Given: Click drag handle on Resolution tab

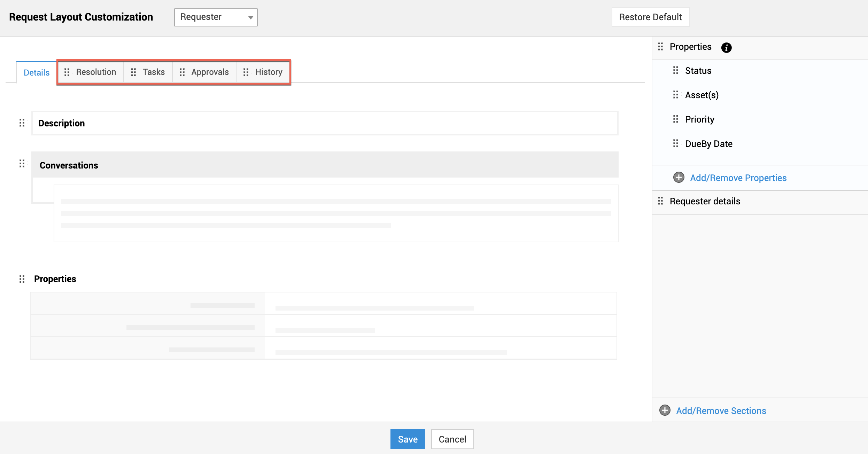Looking at the screenshot, I should coord(67,72).
